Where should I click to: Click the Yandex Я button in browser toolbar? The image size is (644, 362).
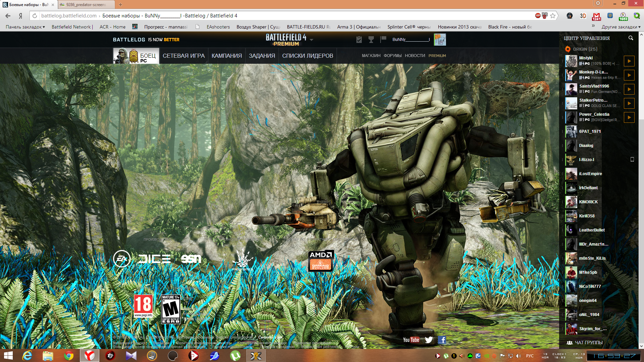point(20,16)
